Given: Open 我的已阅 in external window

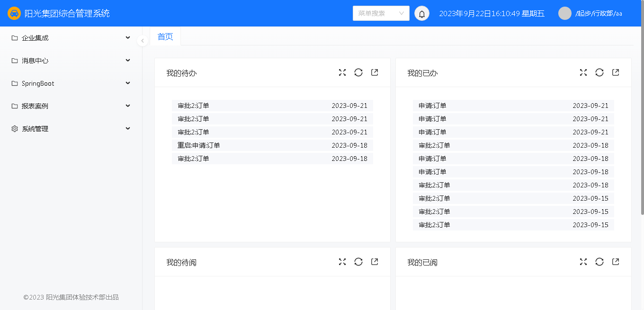Looking at the screenshot, I should click(616, 262).
